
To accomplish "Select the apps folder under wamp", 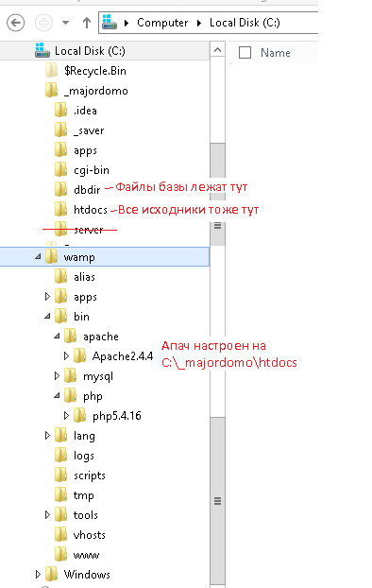I will point(85,298).
